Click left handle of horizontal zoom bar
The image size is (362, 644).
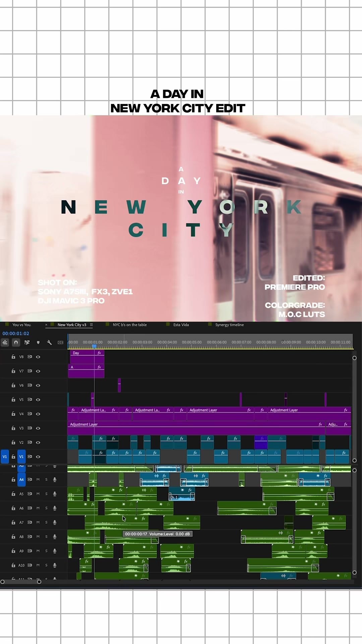coord(2,582)
